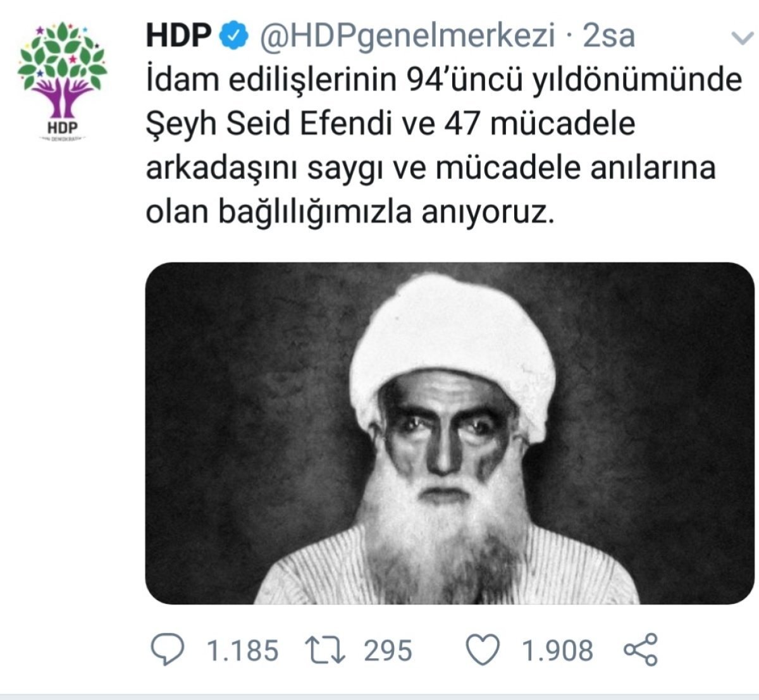Retweet using the arrows icon
The height and width of the screenshot is (700, 759).
324,650
